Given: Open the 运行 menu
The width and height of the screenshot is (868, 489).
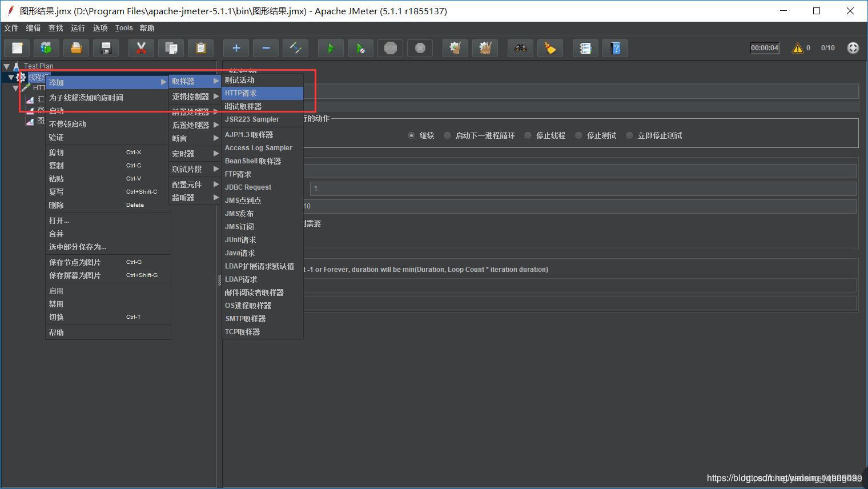Looking at the screenshot, I should pos(78,28).
